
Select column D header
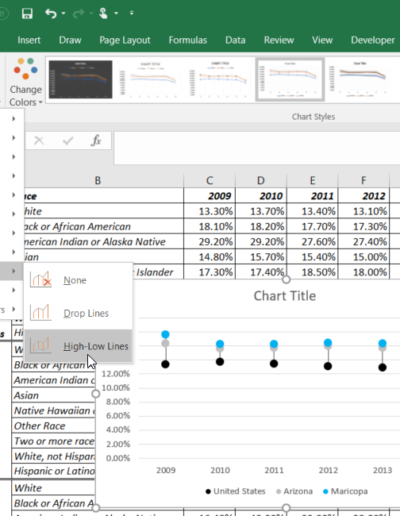coord(261,180)
